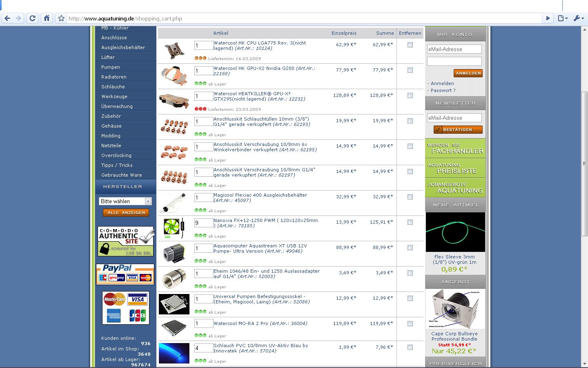Open HEATKILLER GPU-X² GTX295 product image
This screenshot has height=368, width=588.
click(x=174, y=101)
